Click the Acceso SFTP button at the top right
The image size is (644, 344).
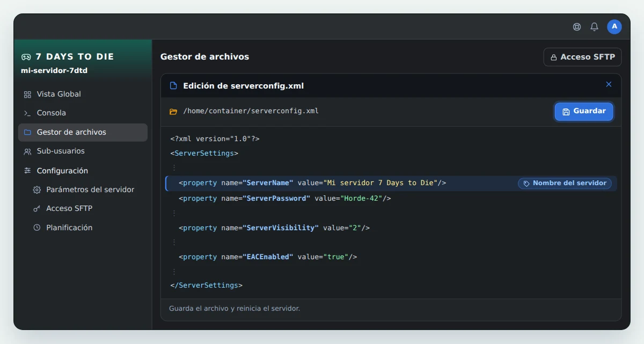[x=583, y=57]
